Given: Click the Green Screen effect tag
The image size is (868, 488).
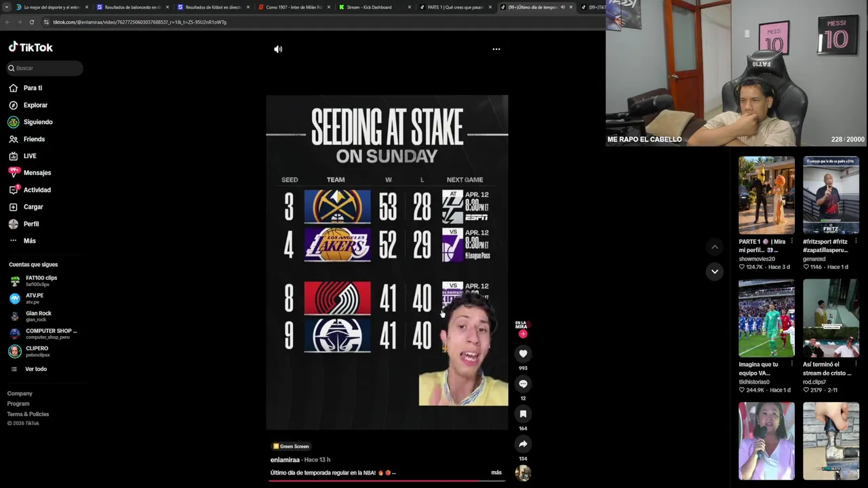Looking at the screenshot, I should (x=291, y=446).
